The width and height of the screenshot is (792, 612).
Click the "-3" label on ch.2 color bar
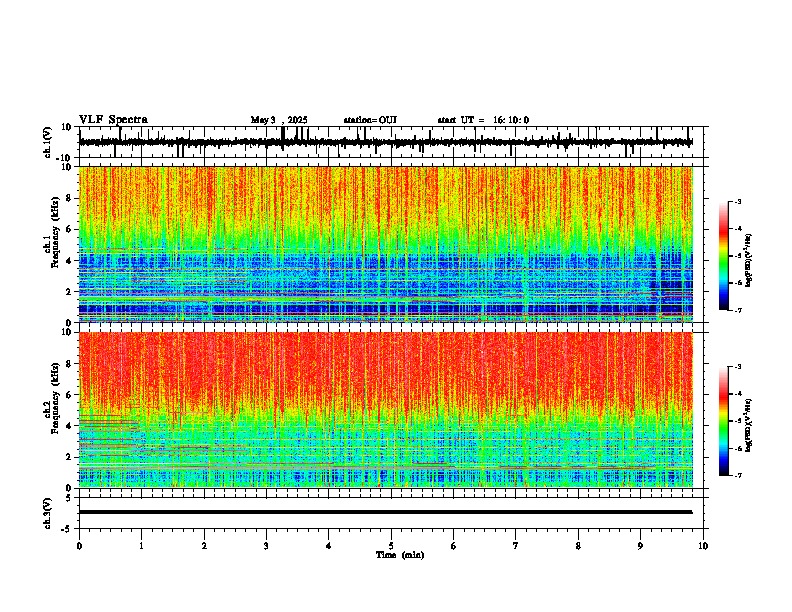tap(737, 367)
